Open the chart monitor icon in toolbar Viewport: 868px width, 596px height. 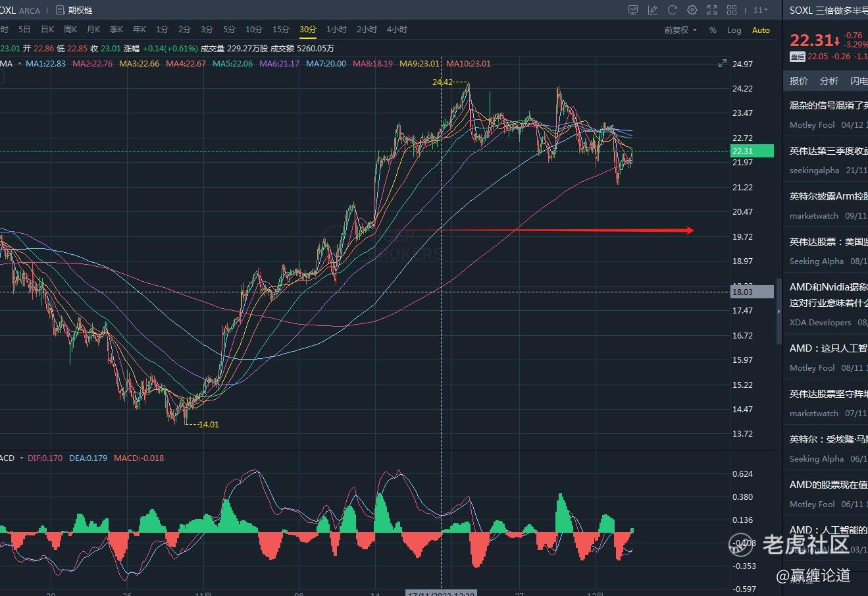coord(633,10)
